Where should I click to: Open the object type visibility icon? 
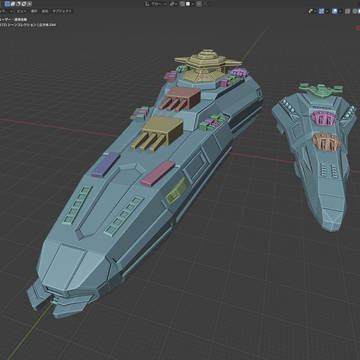point(310,11)
